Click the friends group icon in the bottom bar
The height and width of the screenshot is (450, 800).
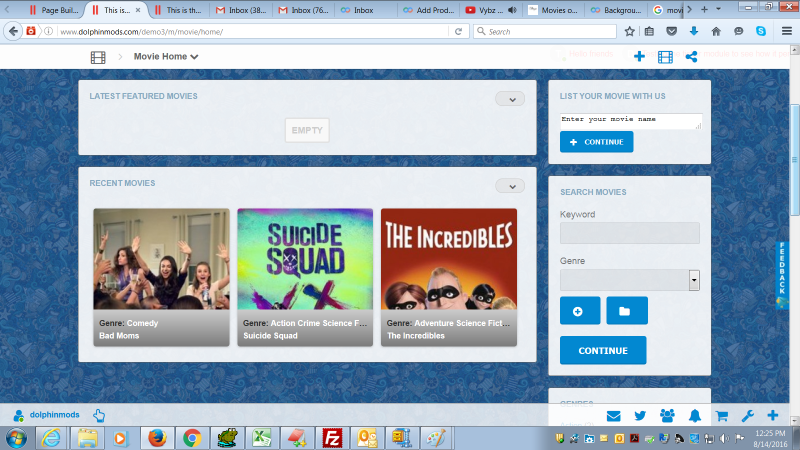click(667, 416)
